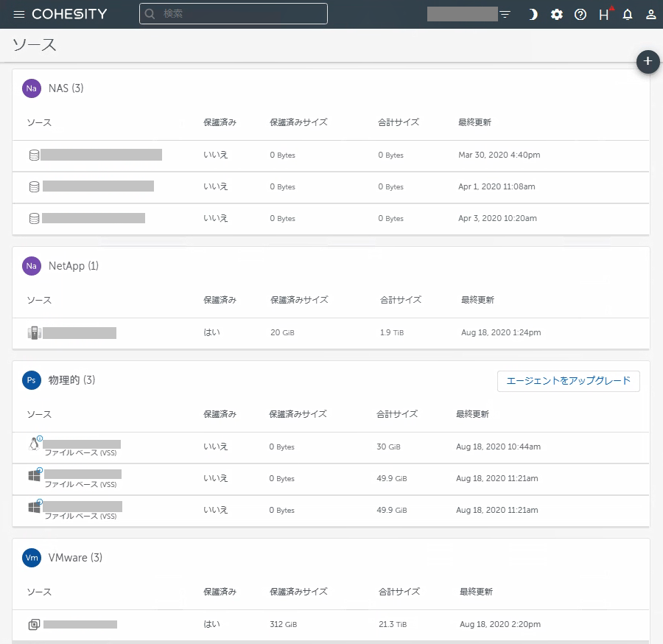663x644 pixels.
Task: Open the help question mark icon
Action: [580, 15]
